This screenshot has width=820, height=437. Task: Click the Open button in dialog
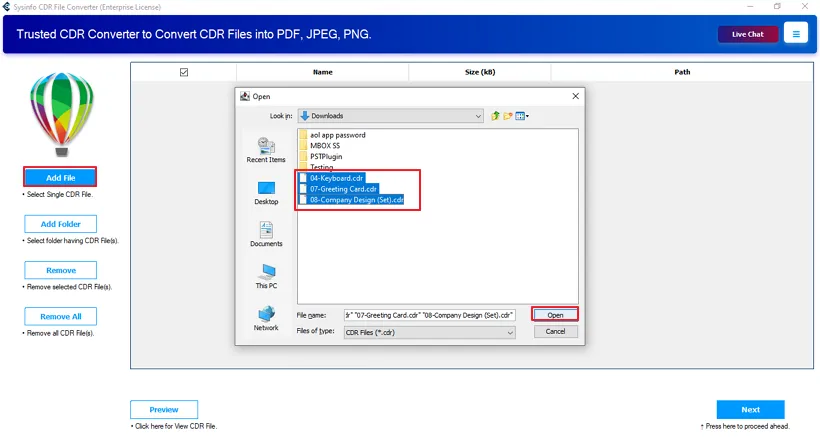coord(555,315)
